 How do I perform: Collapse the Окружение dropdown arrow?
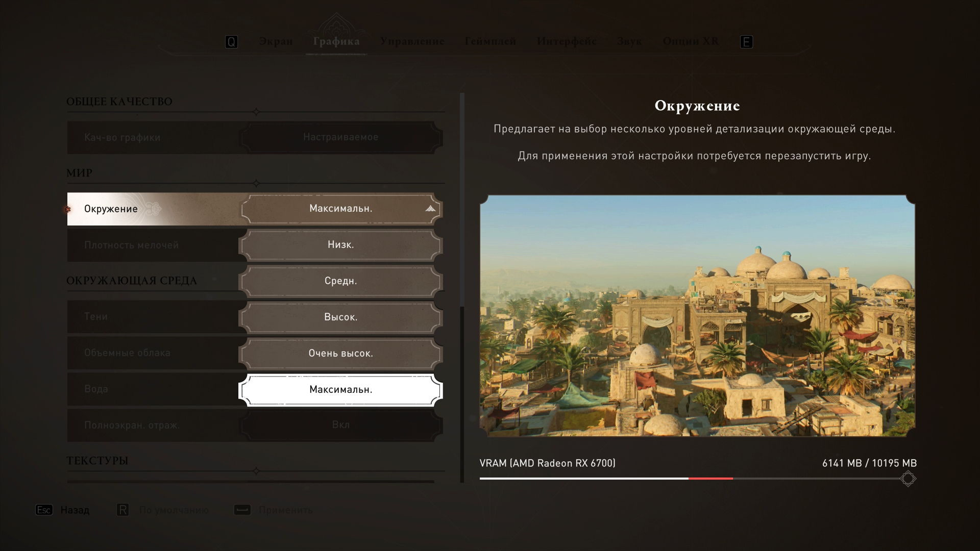point(430,209)
